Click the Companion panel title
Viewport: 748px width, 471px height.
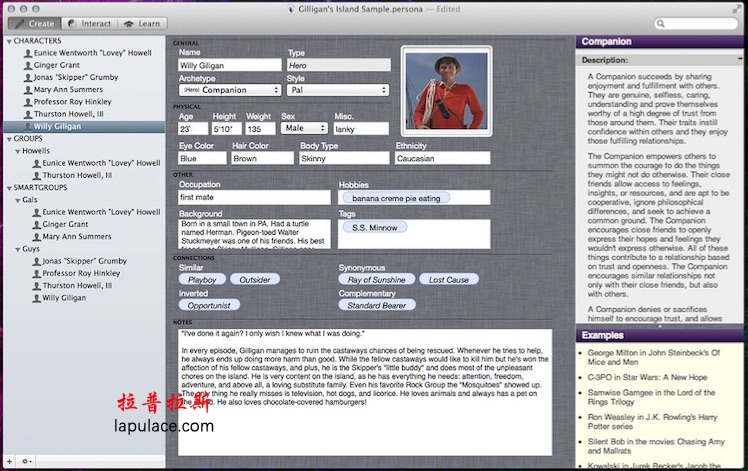(606, 42)
